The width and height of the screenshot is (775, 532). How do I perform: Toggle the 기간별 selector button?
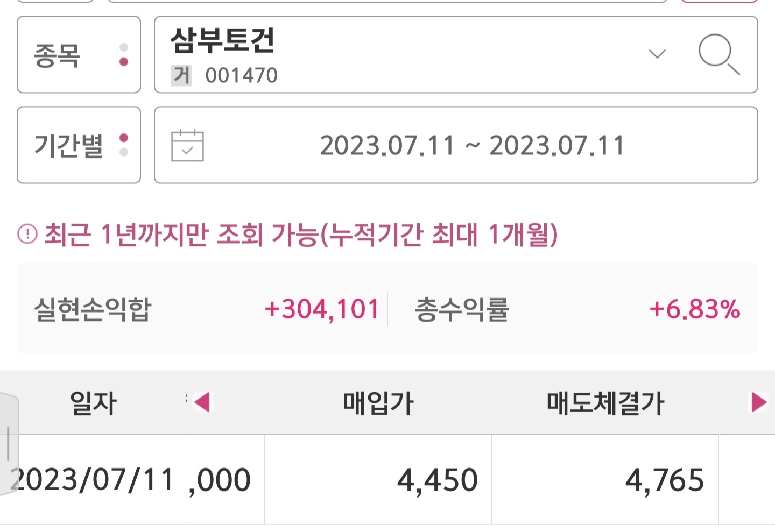click(79, 145)
